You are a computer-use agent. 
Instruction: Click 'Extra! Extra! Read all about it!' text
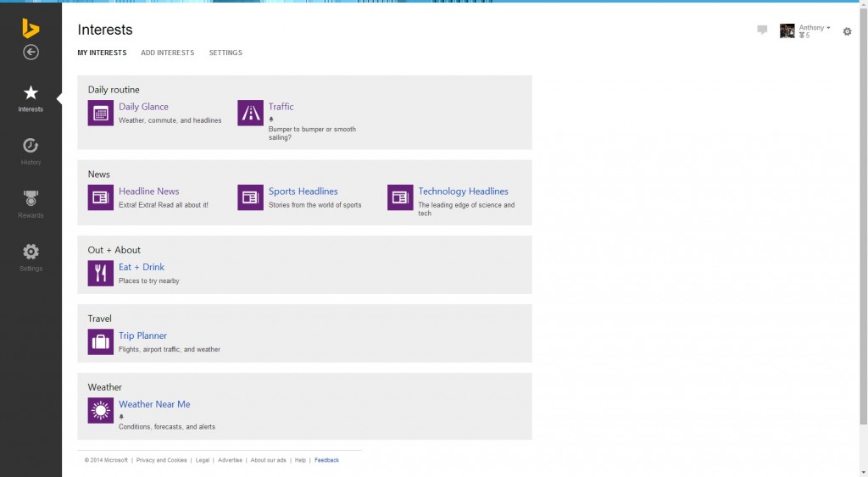(x=164, y=205)
